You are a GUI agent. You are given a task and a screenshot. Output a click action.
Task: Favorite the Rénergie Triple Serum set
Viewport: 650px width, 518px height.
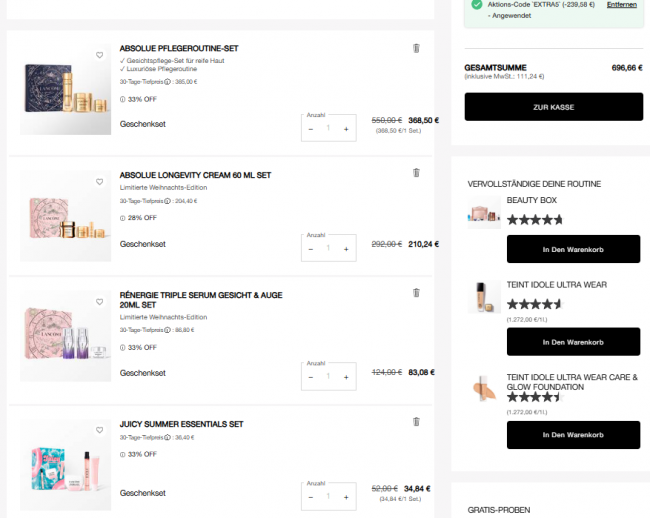tap(99, 301)
